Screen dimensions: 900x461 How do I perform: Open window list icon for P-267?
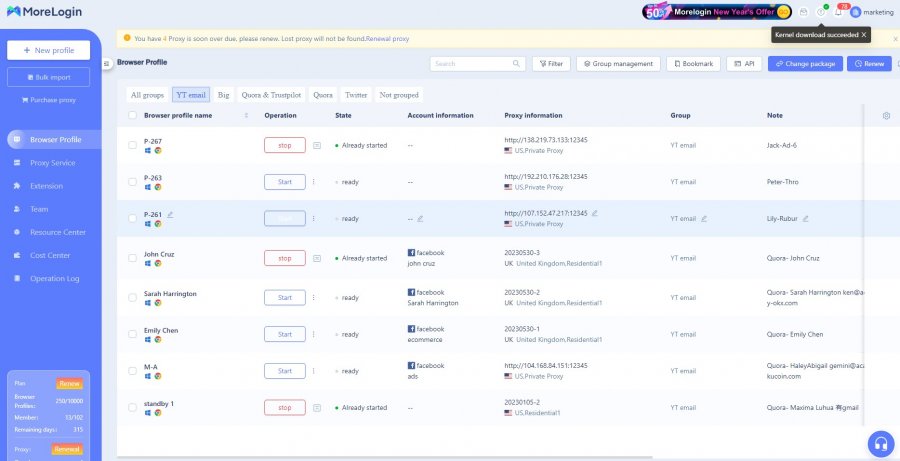pos(317,145)
